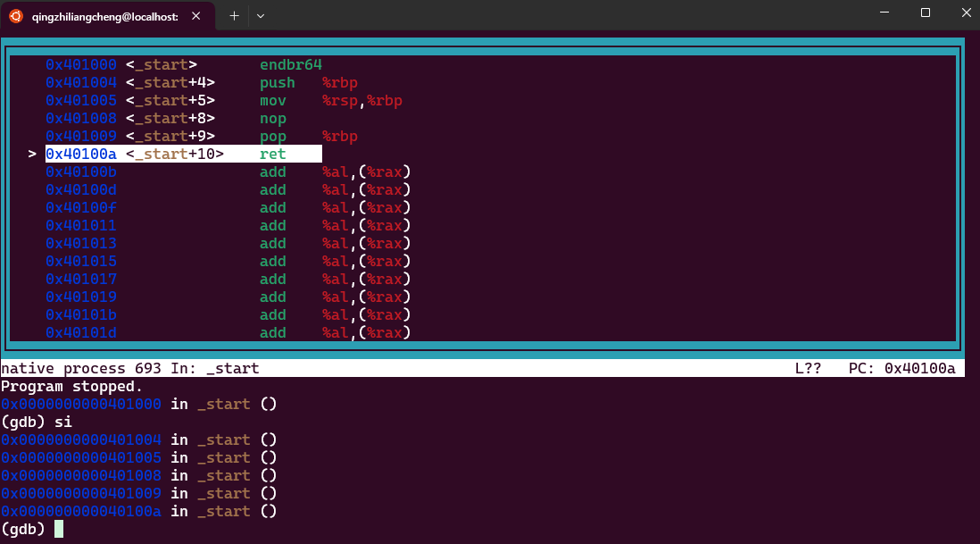
Task: Click the mov %rsp,%rbp instruction
Action: (330, 101)
